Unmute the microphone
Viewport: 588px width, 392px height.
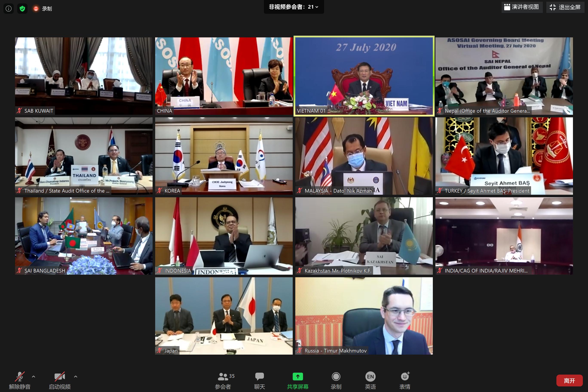click(20, 380)
